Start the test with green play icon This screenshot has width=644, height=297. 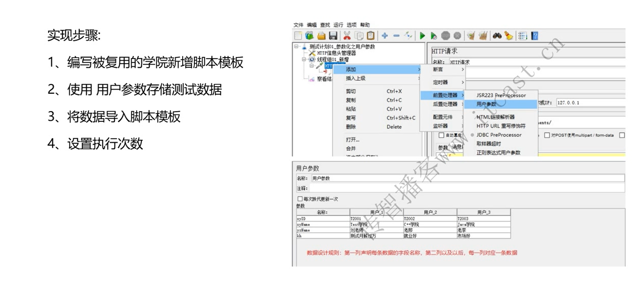pos(422,36)
